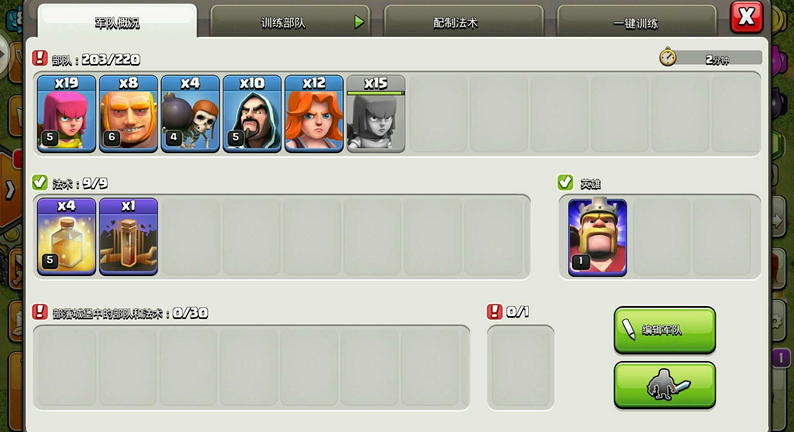Switch to the 训练部队 tab

click(290, 22)
